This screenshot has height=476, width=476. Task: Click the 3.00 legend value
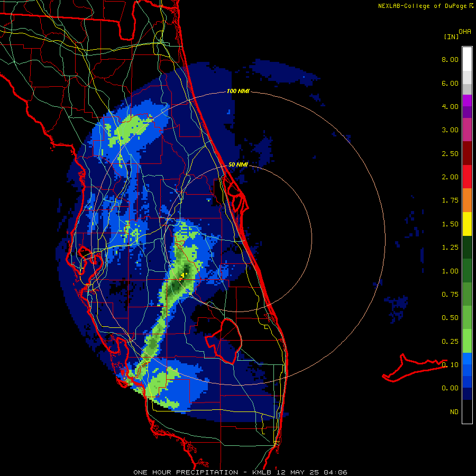point(450,130)
